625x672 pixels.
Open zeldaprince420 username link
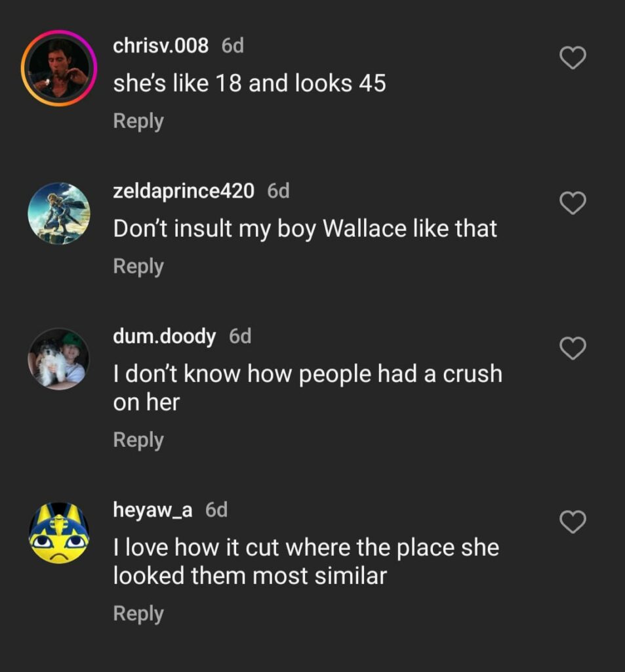(x=184, y=191)
